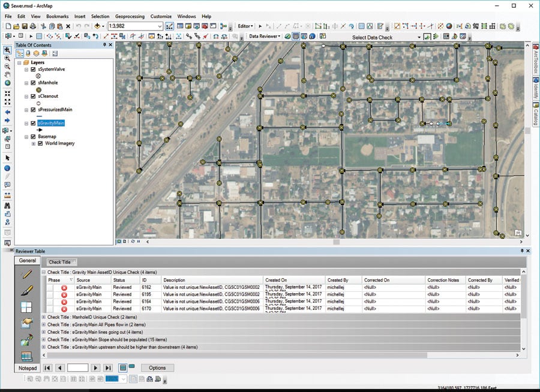Turn off World Imagery layer
The image size is (540, 392).
click(40, 143)
